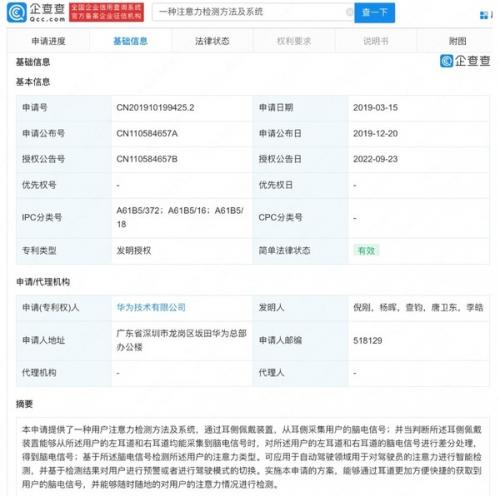Clear the search box with X icon
The image size is (500, 496).
(349, 12)
